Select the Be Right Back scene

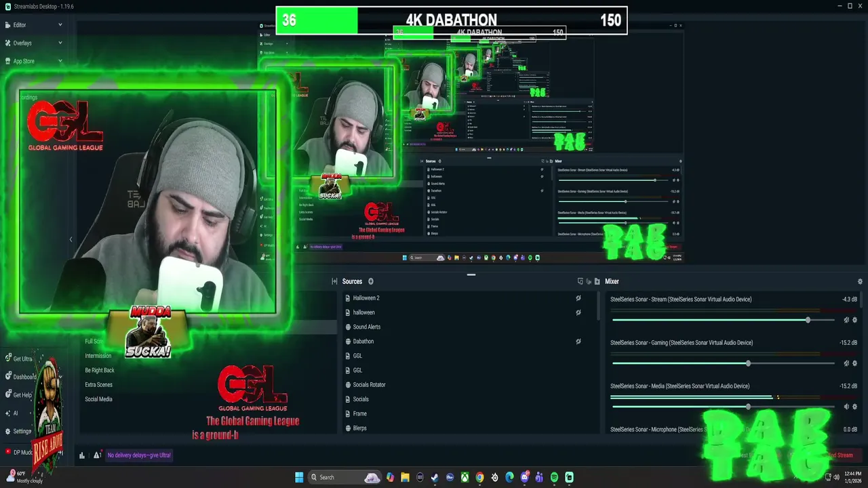[100, 370]
